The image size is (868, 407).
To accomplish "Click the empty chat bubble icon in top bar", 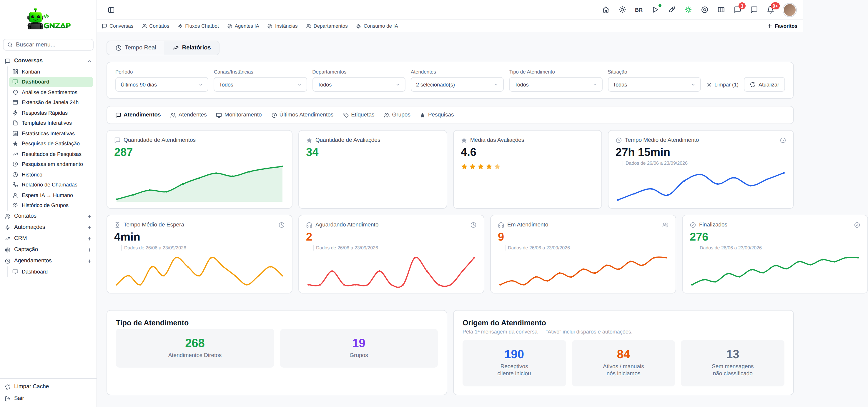I will 754,10.
